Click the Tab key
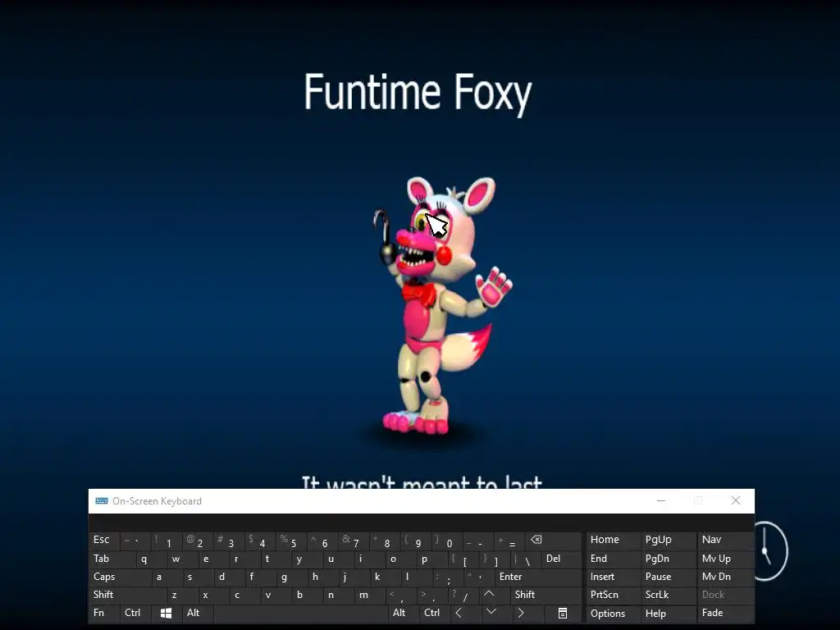This screenshot has height=630, width=840. coord(112,558)
